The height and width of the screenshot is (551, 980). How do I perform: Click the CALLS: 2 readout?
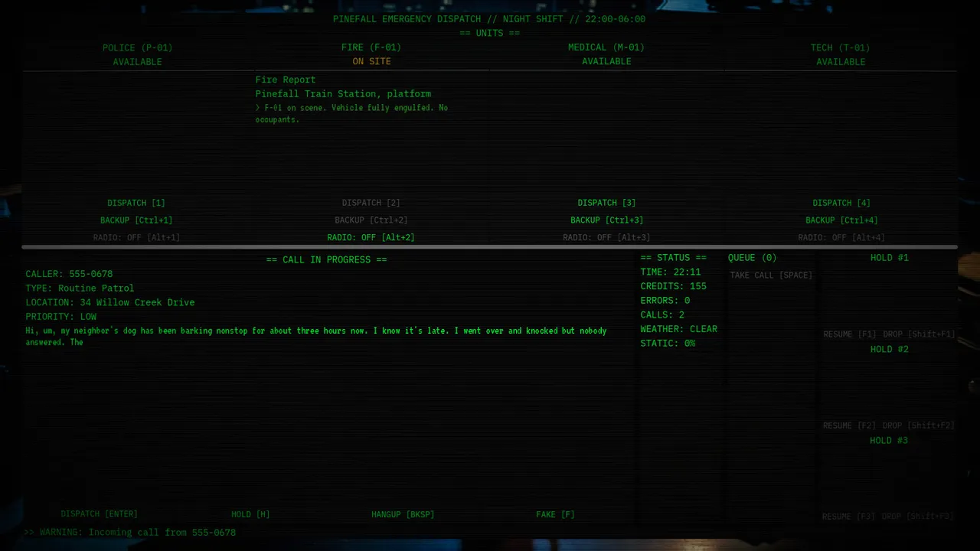point(662,315)
